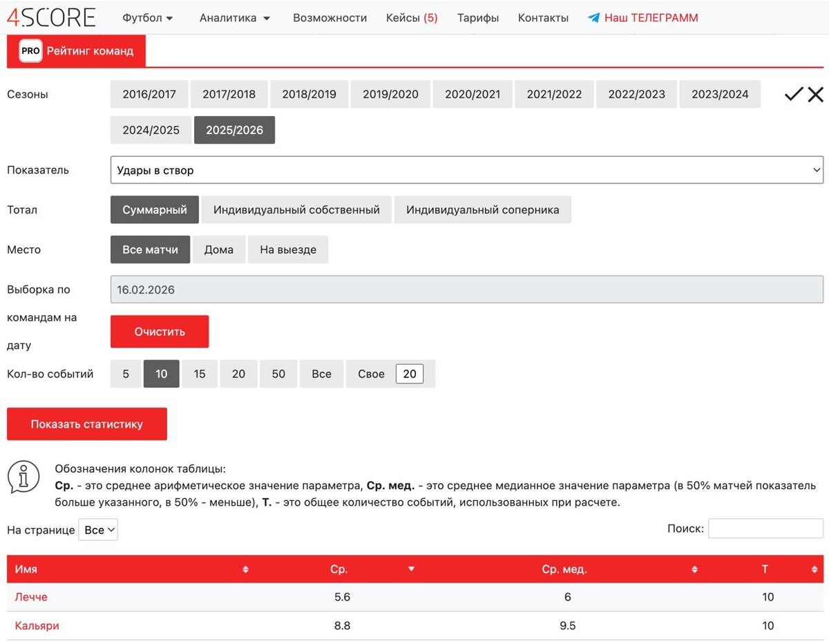Sort by the Ср. мед. column arrows
Image resolution: width=829 pixels, height=644 pixels.
click(694, 569)
